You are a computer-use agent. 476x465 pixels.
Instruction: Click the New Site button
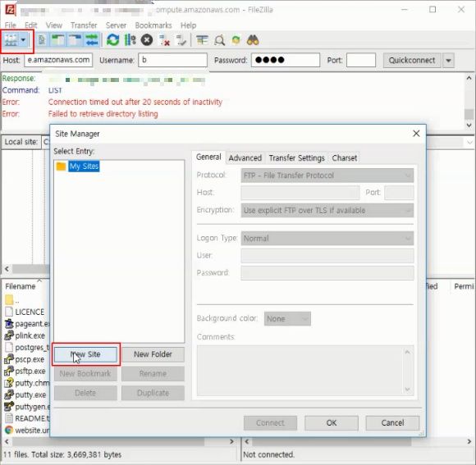click(85, 354)
